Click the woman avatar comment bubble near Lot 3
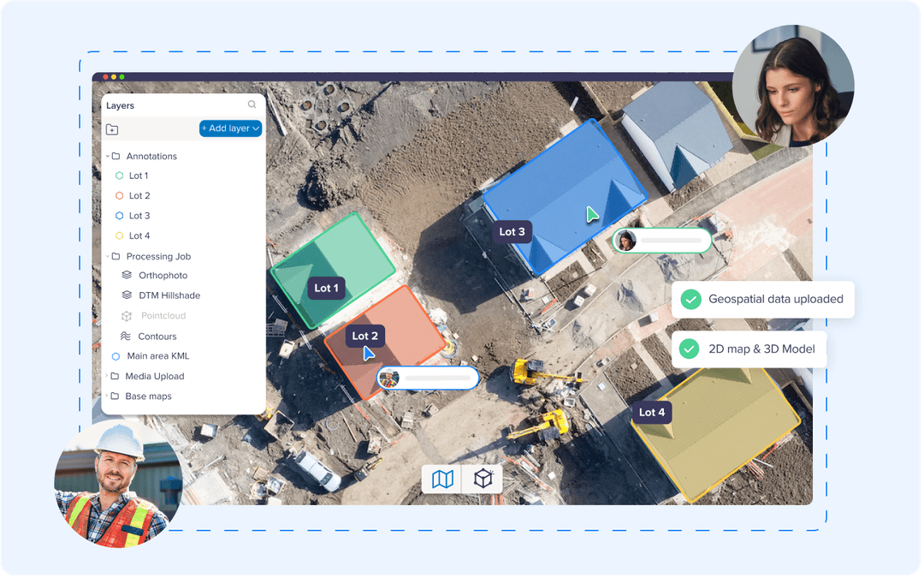 tap(661, 241)
